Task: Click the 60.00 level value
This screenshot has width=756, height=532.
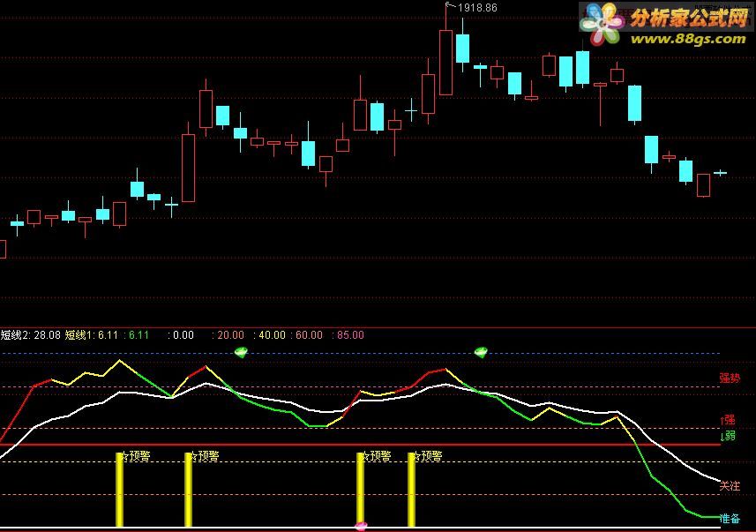Action: tap(308, 334)
